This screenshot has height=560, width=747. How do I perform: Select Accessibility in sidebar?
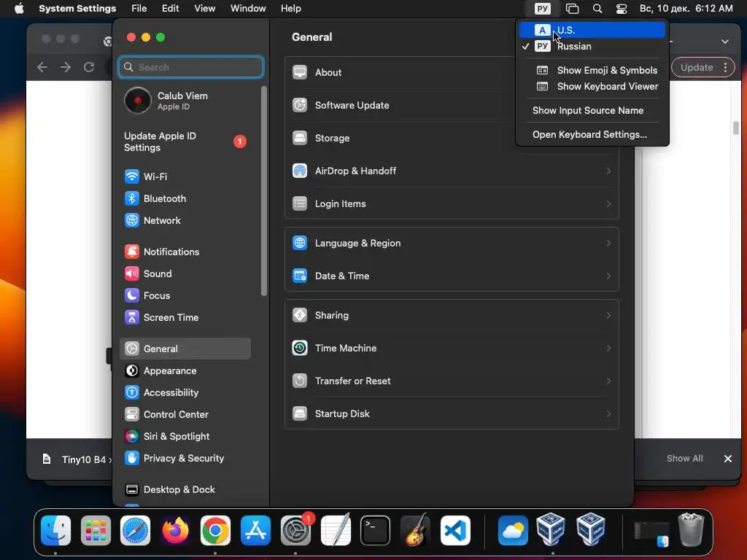click(x=161, y=393)
